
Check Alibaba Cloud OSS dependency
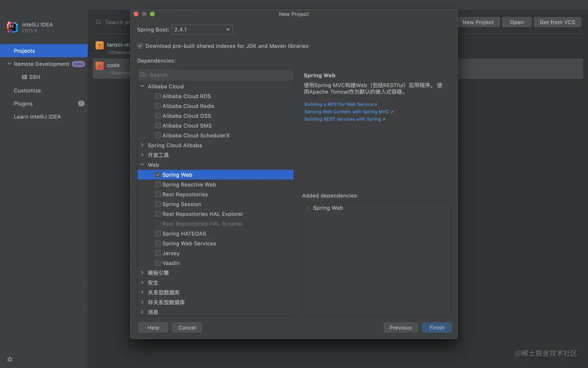tap(158, 116)
